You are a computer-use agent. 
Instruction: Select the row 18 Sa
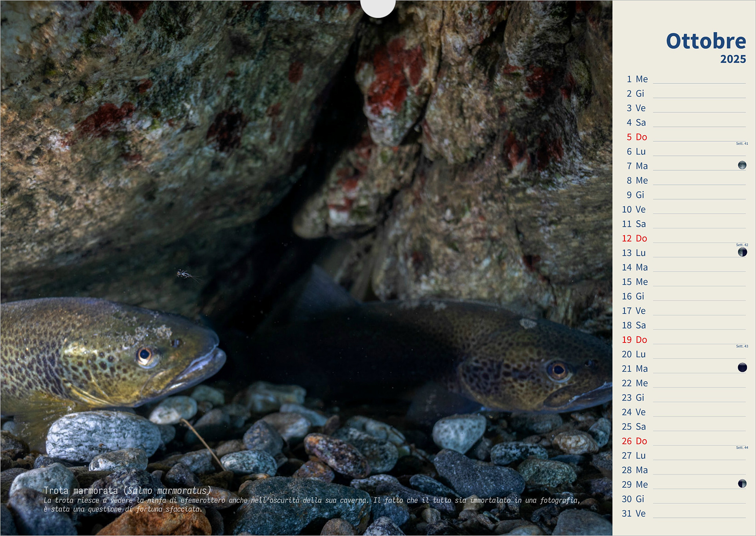click(x=684, y=325)
